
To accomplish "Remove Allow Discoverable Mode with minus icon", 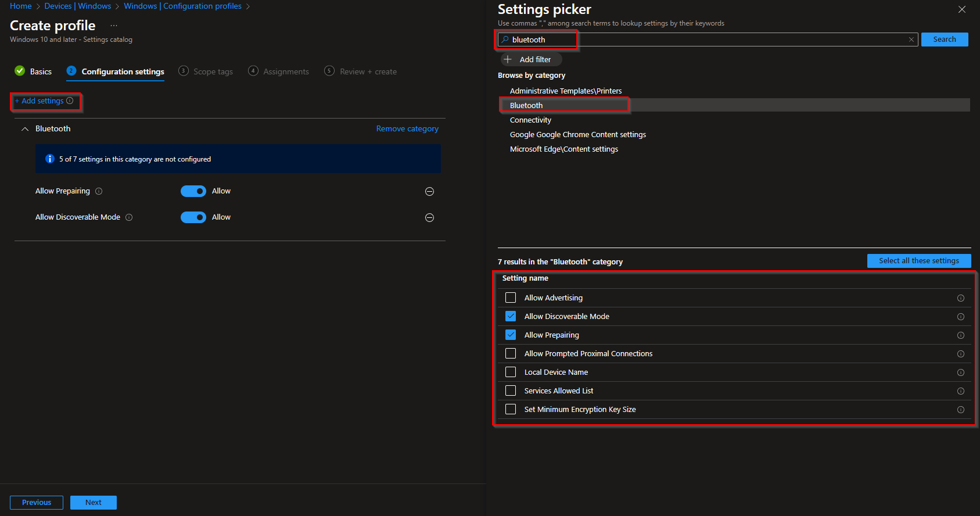I will coord(429,217).
